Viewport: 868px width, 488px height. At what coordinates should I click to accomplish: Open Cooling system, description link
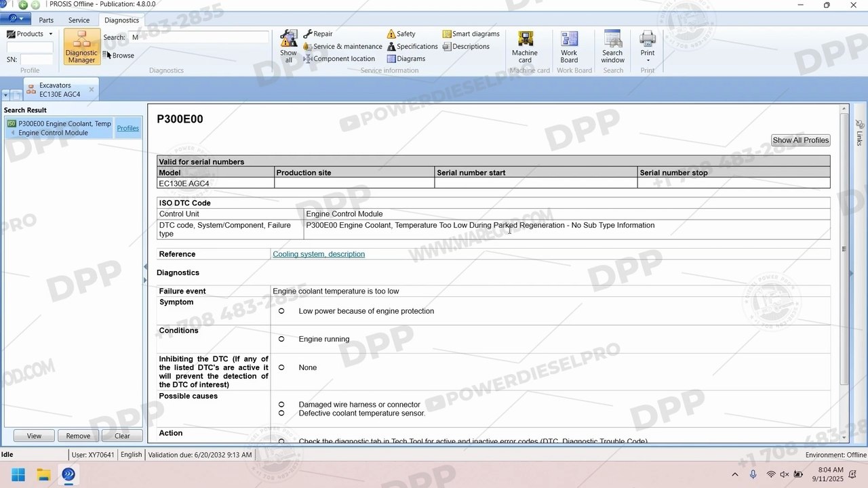[319, 254]
